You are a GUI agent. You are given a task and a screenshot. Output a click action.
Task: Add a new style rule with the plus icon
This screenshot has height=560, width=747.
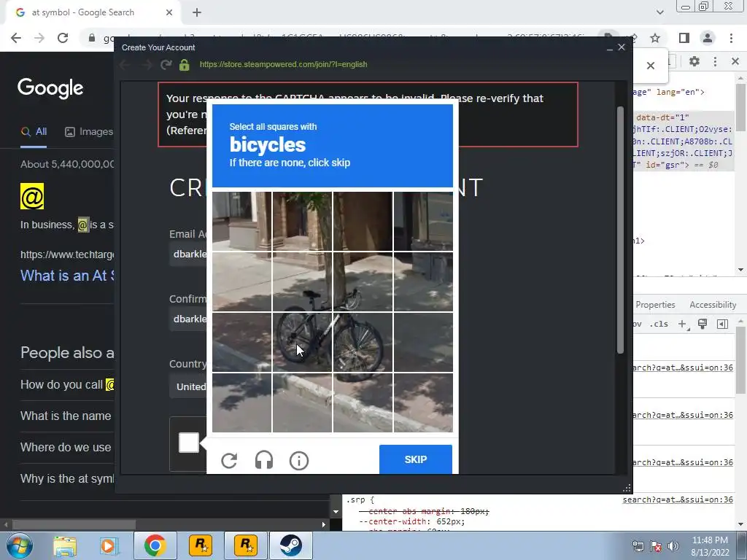pos(682,324)
